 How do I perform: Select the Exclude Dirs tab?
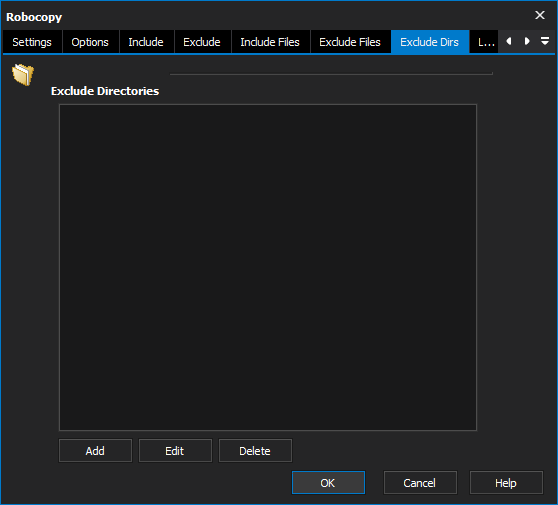click(x=430, y=42)
